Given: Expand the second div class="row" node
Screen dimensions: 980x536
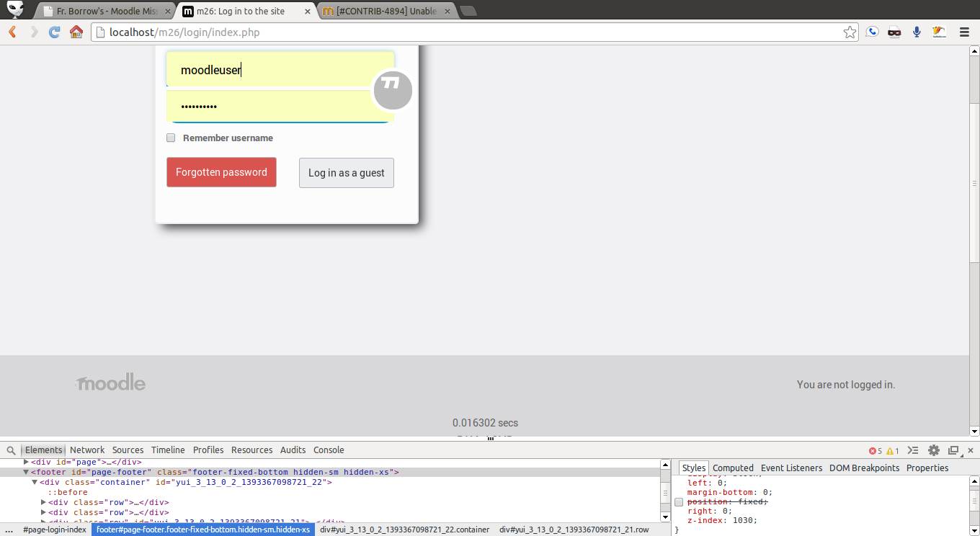Looking at the screenshot, I should 44,512.
